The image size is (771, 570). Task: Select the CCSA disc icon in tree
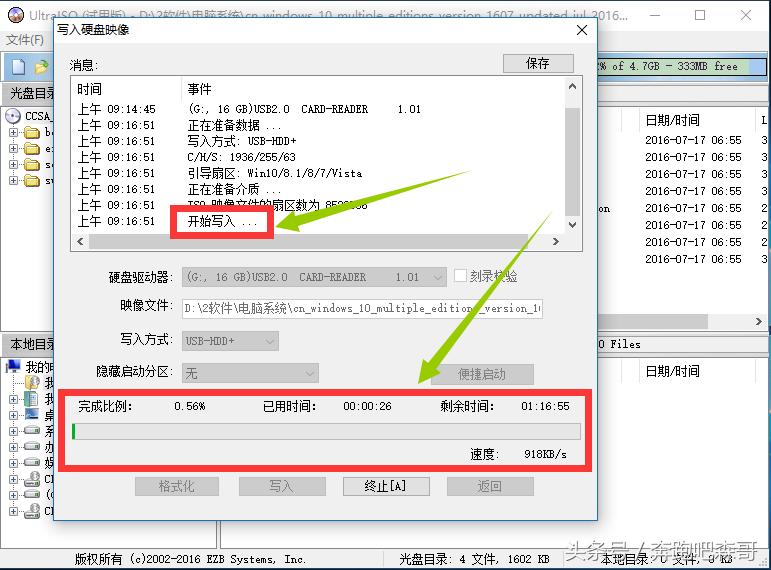click(x=13, y=117)
